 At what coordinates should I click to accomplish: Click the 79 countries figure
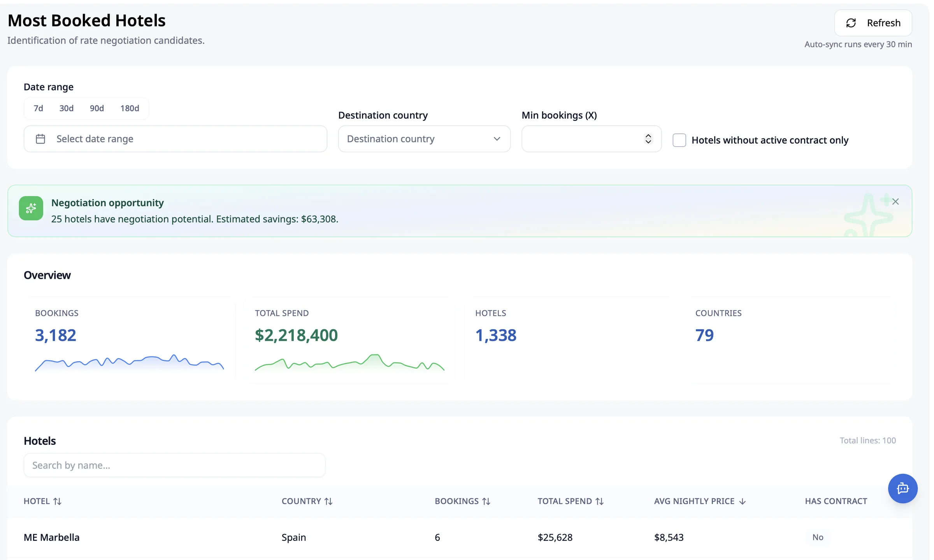click(704, 335)
